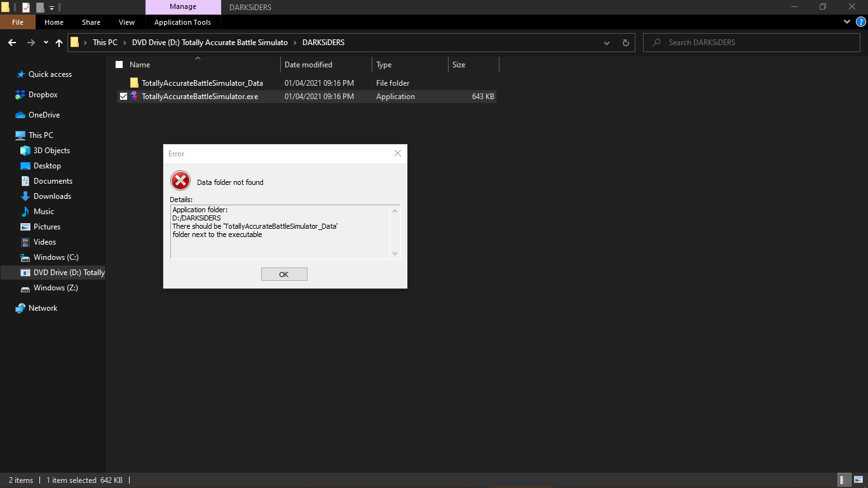Click the Network icon in sidebar
Screen dimensions: 868x488
(x=20, y=308)
